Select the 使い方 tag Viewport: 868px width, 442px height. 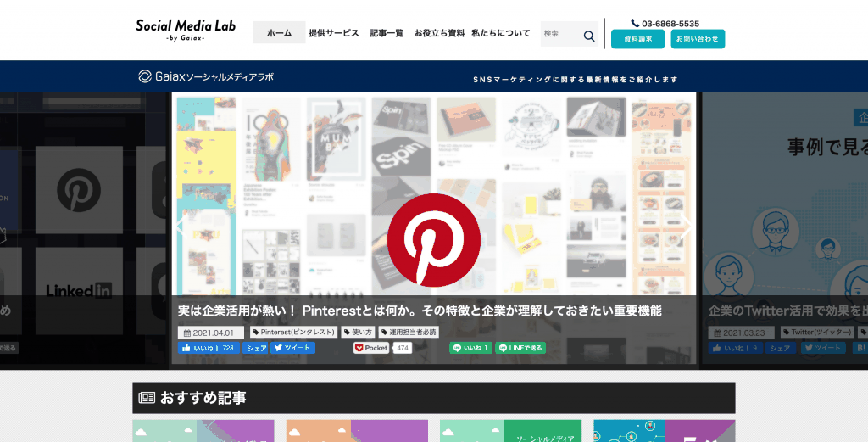[358, 333]
